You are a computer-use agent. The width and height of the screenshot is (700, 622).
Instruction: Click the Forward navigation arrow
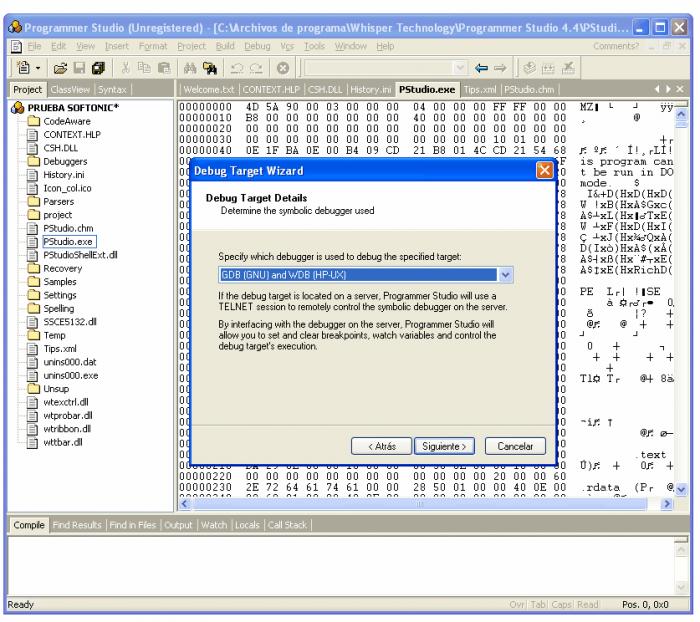pos(500,68)
